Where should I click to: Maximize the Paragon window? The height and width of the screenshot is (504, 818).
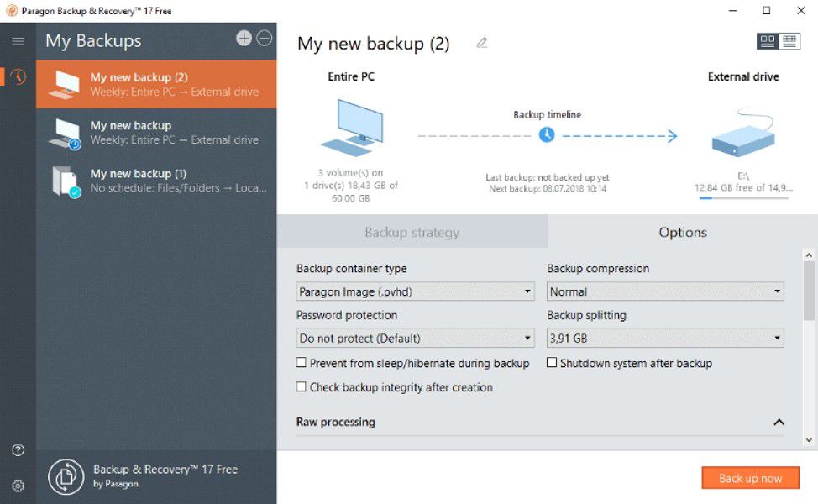(767, 10)
